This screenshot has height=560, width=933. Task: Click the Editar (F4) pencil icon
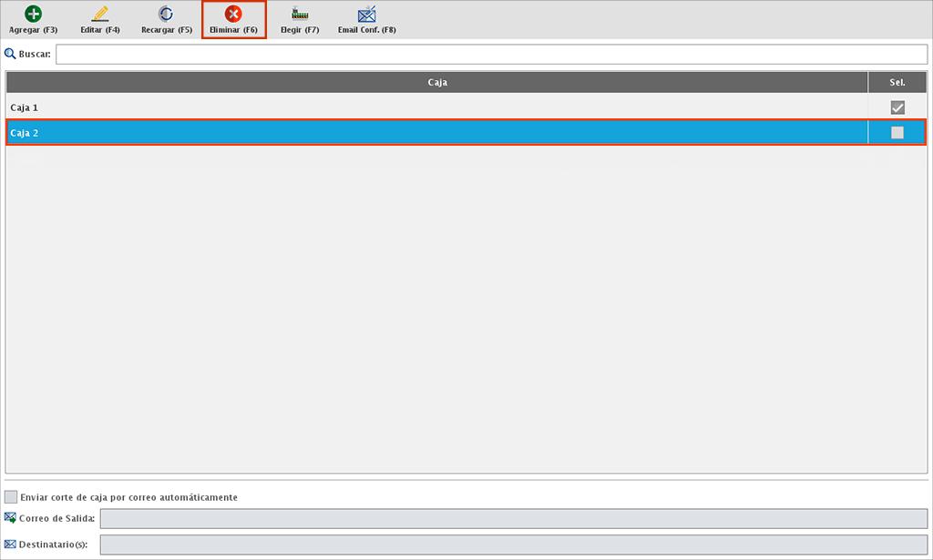pos(100,14)
